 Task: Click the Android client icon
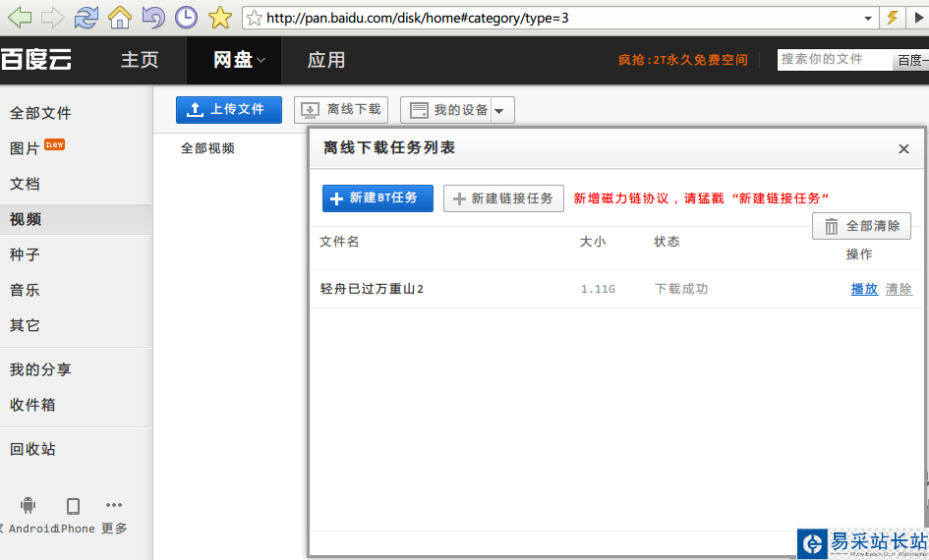(28, 505)
